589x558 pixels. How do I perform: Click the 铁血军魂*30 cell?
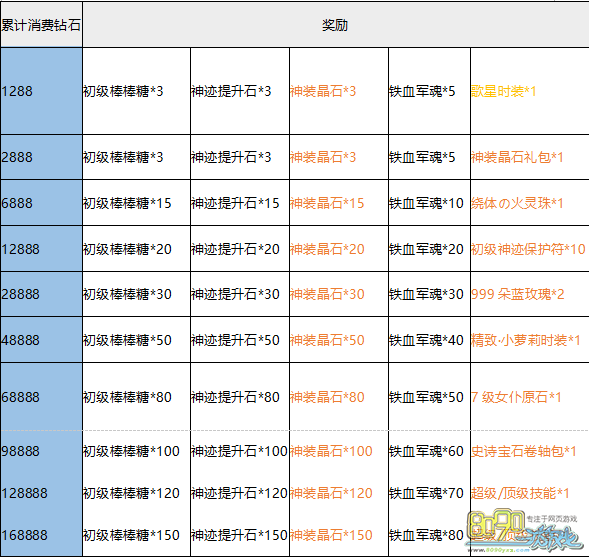click(x=429, y=294)
